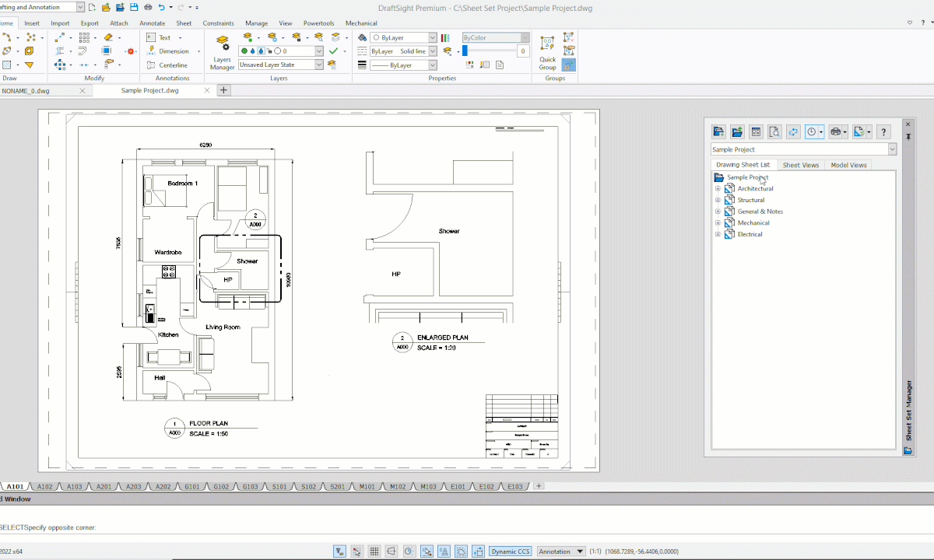Click the pin icon on Sheet Set Manager panel
934x560 pixels.
[908, 135]
